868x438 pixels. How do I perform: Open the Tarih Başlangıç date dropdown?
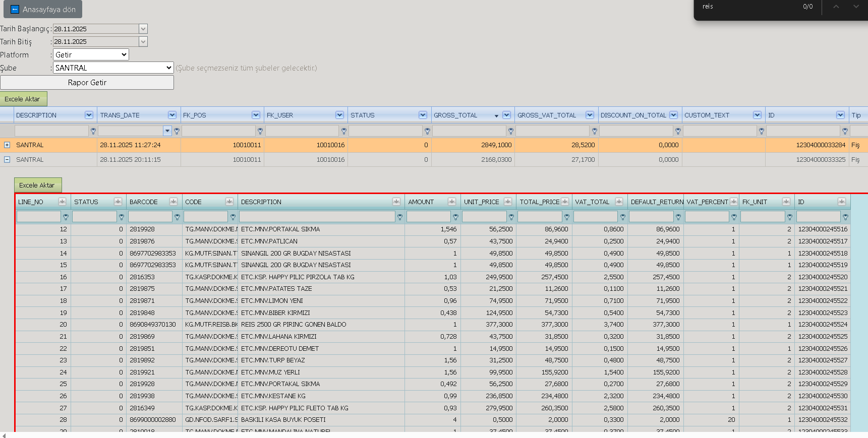[x=143, y=29]
